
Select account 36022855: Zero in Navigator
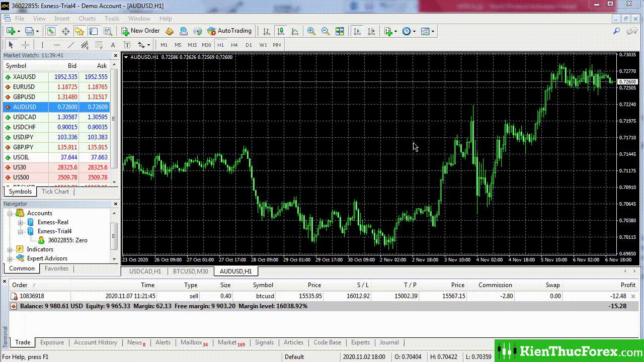[x=67, y=240]
